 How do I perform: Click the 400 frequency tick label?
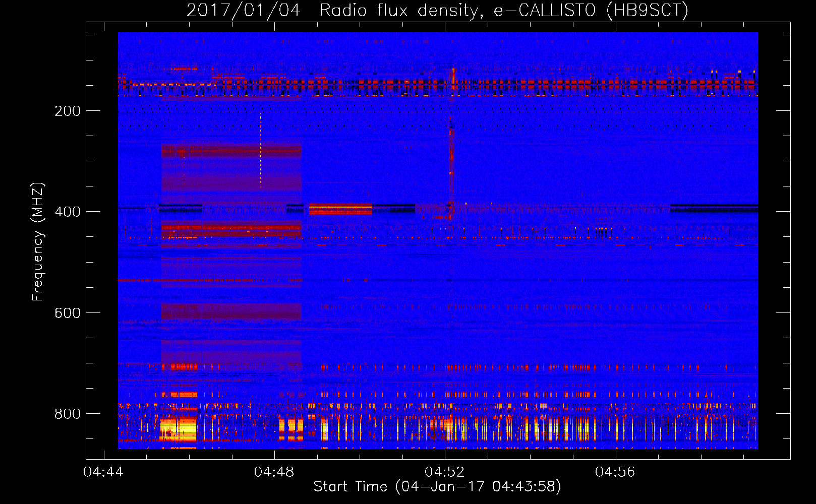pos(68,212)
